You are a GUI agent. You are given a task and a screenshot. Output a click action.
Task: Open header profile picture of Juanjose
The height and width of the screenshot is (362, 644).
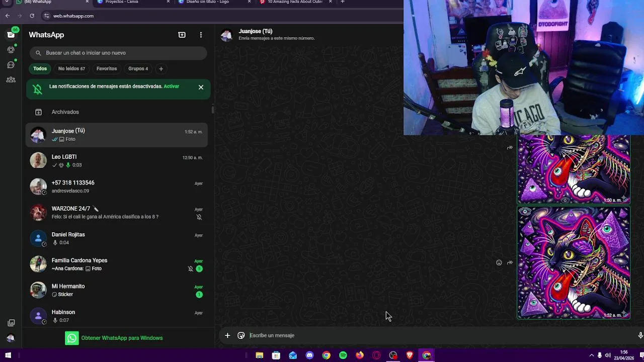[x=226, y=35]
